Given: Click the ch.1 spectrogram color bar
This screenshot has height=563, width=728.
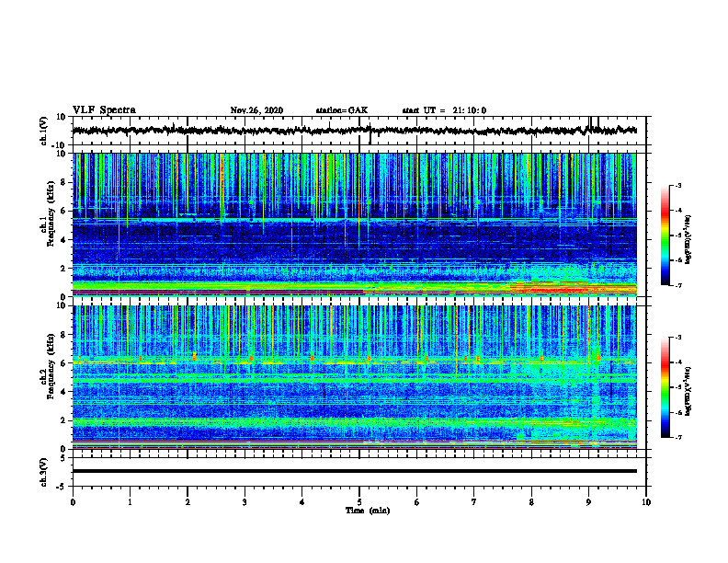Looking at the screenshot, I should click(665, 236).
